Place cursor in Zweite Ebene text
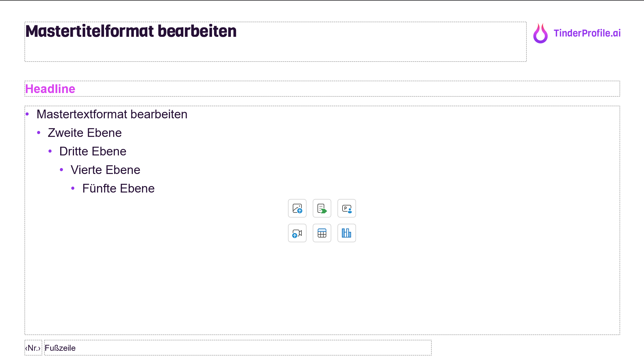644x362 pixels. [x=85, y=133]
